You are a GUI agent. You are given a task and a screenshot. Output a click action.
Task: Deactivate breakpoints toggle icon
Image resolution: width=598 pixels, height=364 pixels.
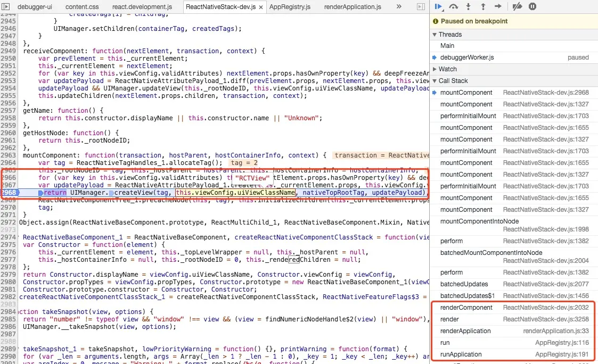coord(517,6)
